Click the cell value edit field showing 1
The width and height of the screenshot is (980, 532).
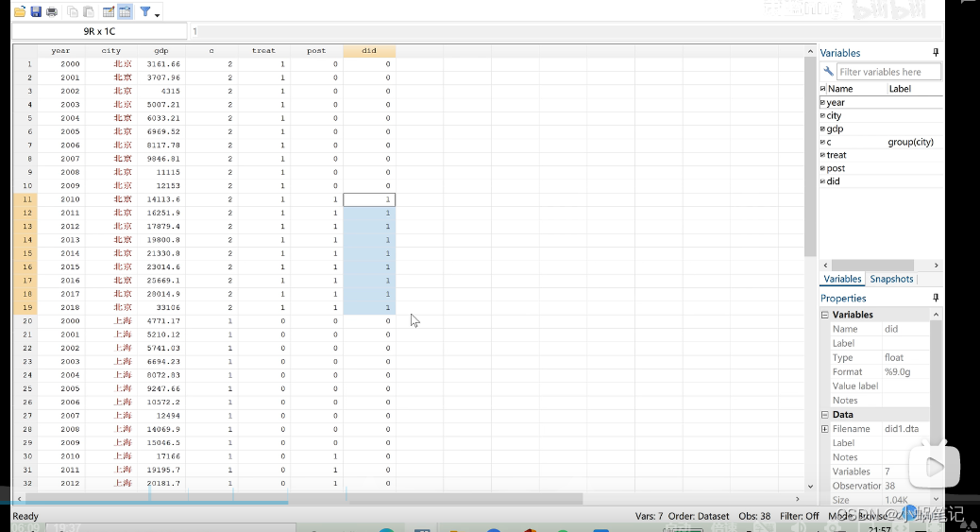[x=565, y=31]
